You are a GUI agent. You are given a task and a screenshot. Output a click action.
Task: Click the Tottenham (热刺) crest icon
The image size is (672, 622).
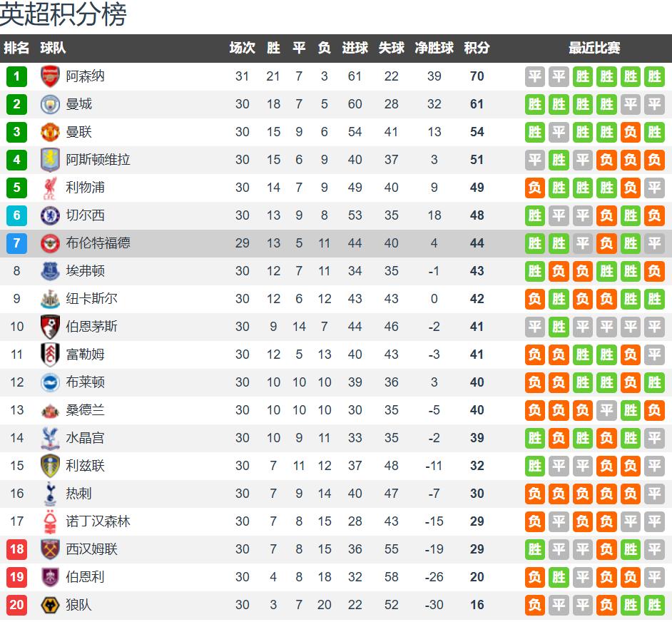click(x=50, y=494)
